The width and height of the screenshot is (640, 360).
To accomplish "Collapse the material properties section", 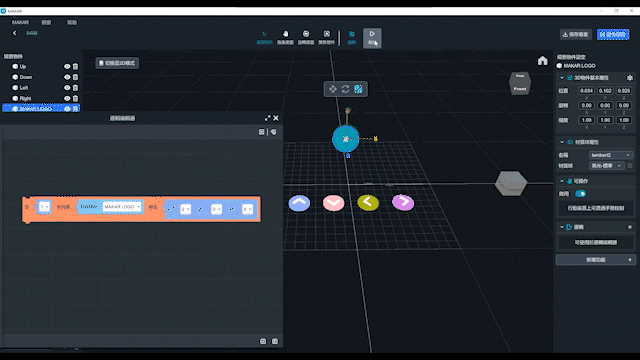I will 562,142.
